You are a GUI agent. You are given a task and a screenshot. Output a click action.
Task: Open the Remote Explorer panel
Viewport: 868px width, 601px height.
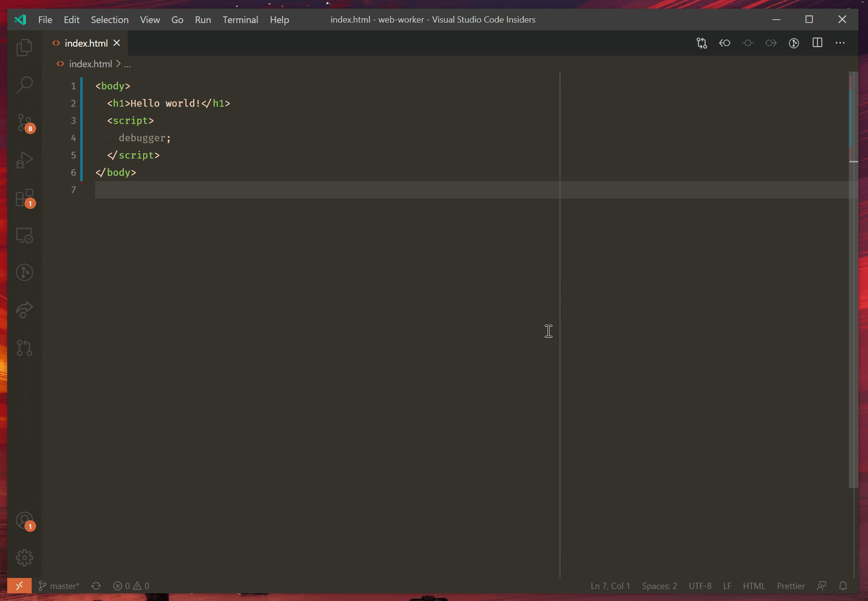pyautogui.click(x=24, y=236)
